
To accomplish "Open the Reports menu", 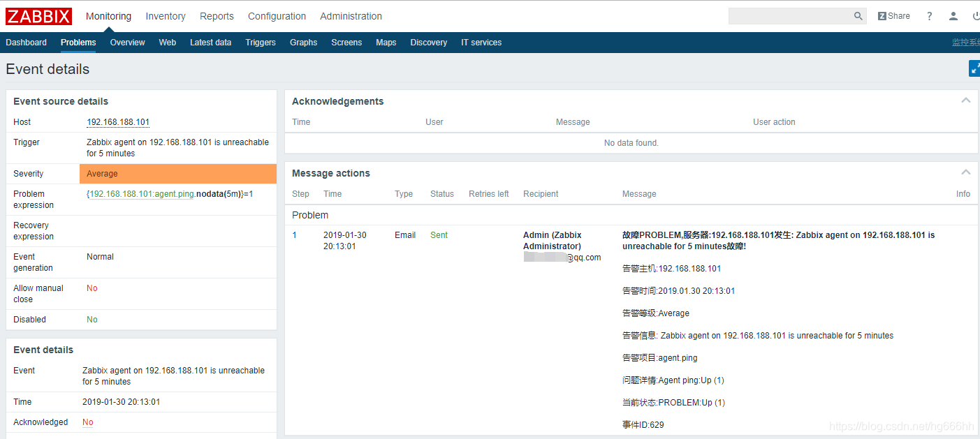I will pos(217,16).
